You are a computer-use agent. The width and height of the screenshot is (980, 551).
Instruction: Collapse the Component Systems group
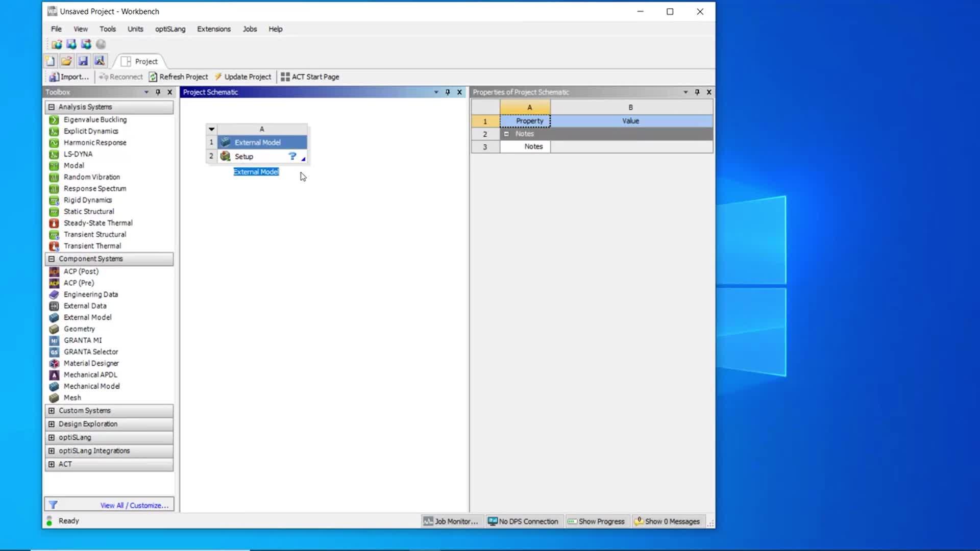(x=52, y=259)
